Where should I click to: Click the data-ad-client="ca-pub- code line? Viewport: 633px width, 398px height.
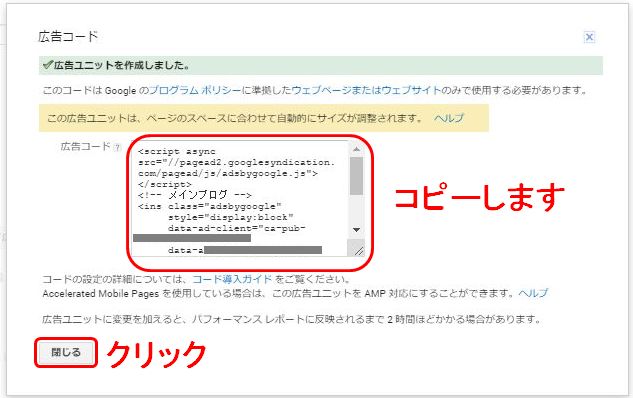tap(237, 228)
